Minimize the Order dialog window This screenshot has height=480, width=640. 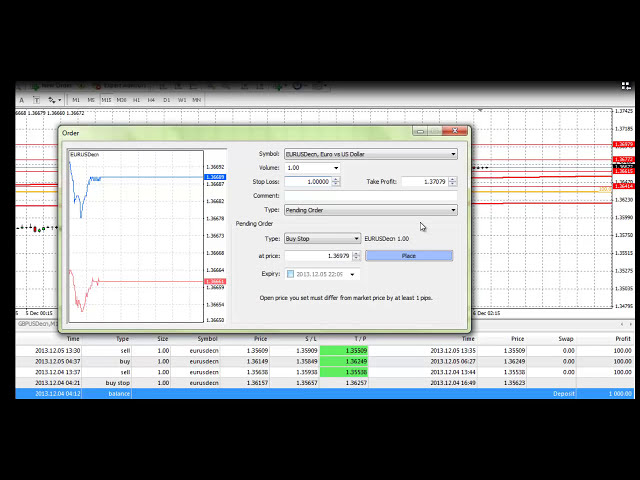click(x=420, y=131)
